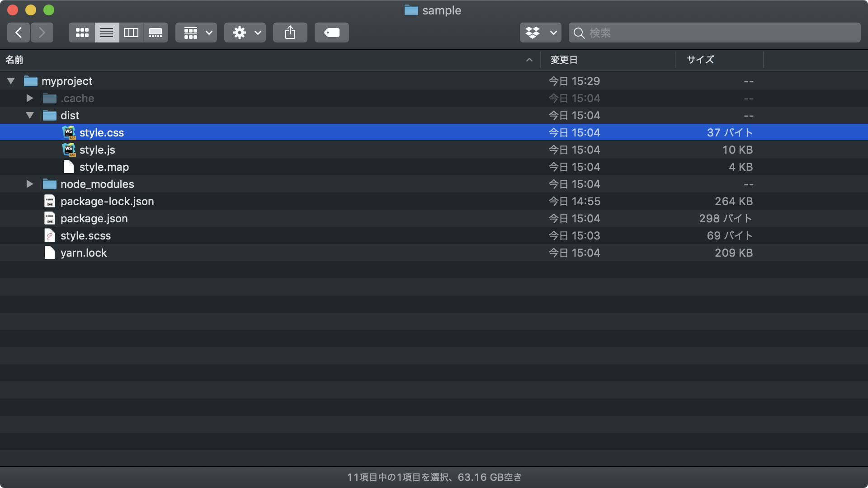868x488 pixels.
Task: Open the group-by arrangement dropdown
Action: click(x=196, y=33)
